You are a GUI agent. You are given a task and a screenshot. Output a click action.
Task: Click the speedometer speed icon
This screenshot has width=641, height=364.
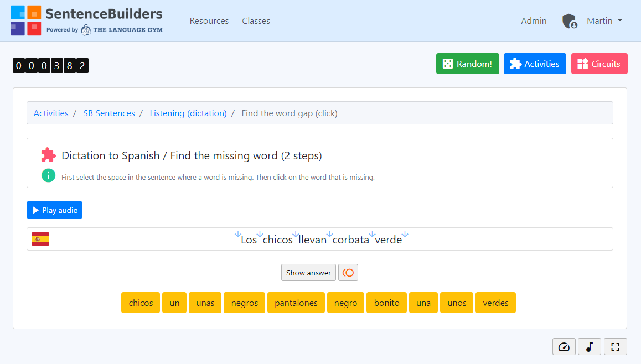564,347
